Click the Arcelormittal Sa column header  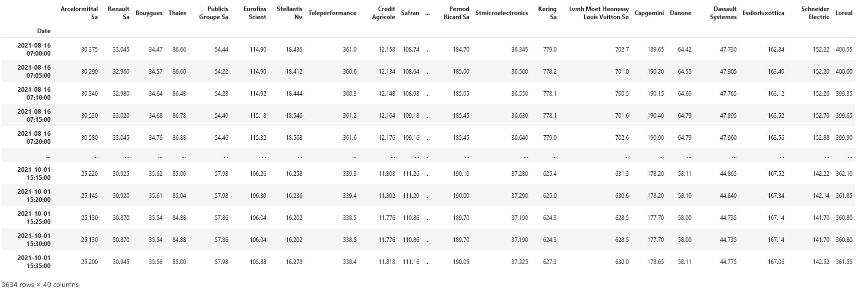click(79, 13)
